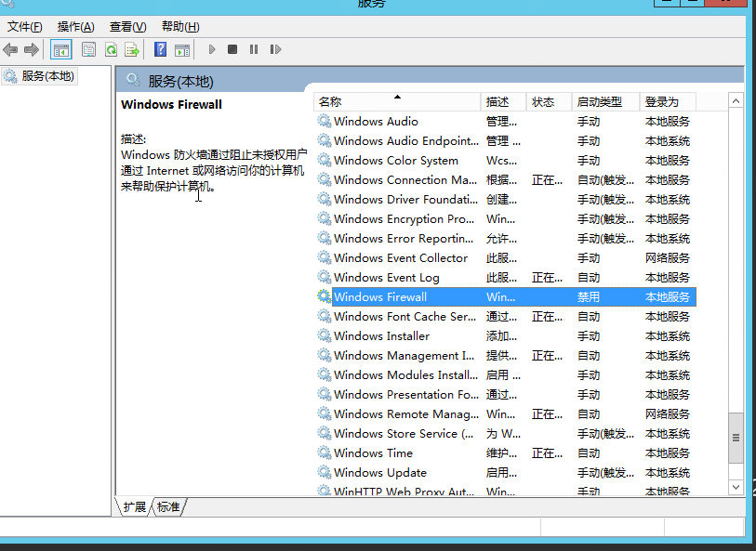The width and height of the screenshot is (756, 551).
Task: Sort by the 名称 column header
Action: (397, 102)
